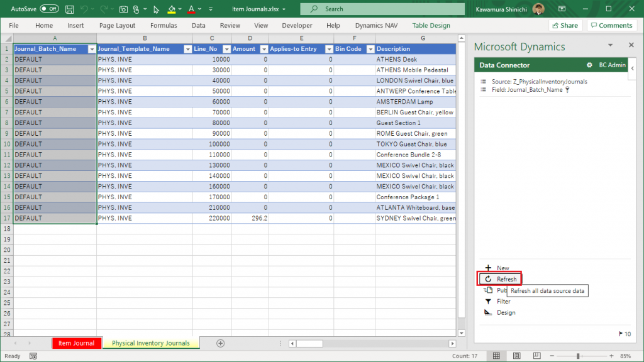Click the Comments button

pos(611,25)
